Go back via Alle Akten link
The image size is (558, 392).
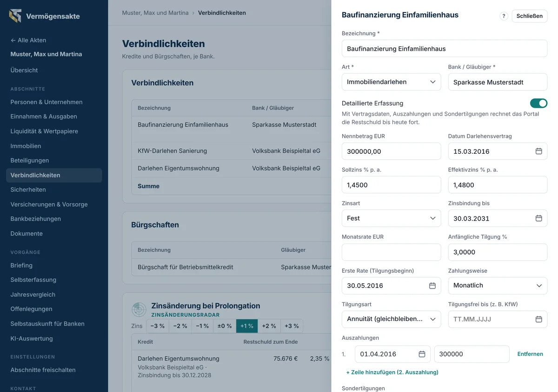[x=28, y=40]
